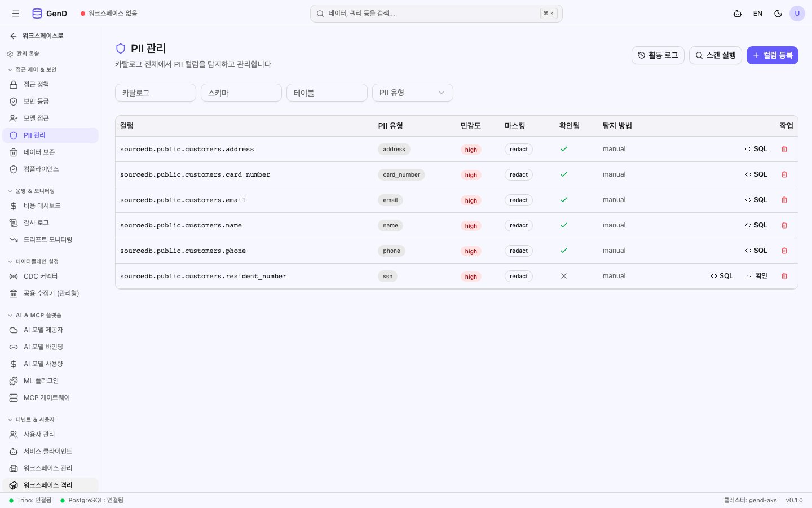Delete the customers.phone PII column
The image size is (812, 508).
[784, 251]
